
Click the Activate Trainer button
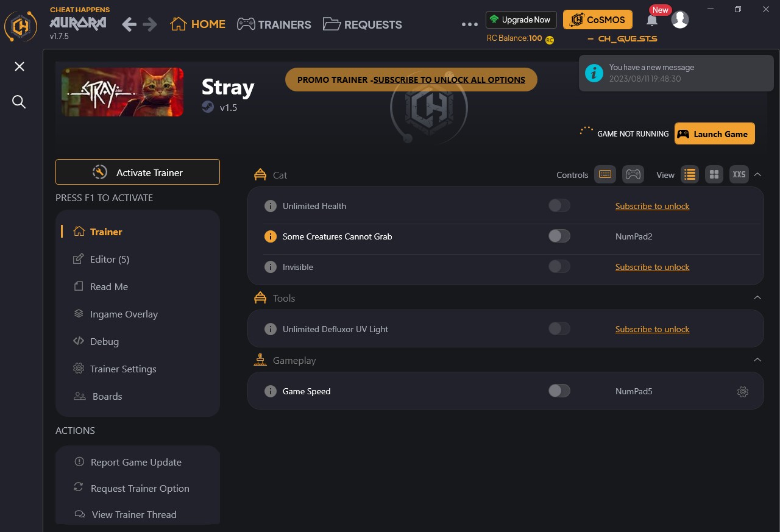coord(138,172)
